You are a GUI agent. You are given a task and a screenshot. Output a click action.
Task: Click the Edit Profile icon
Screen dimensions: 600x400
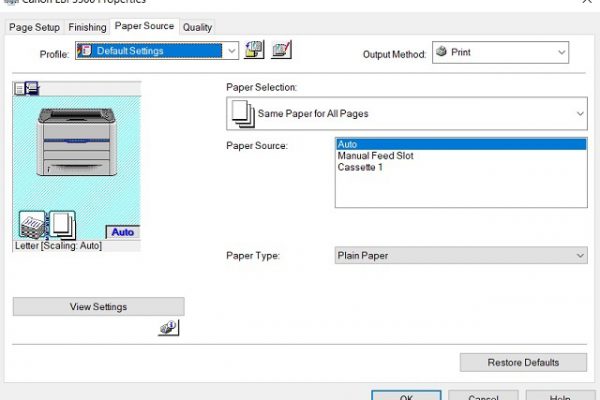pos(280,51)
